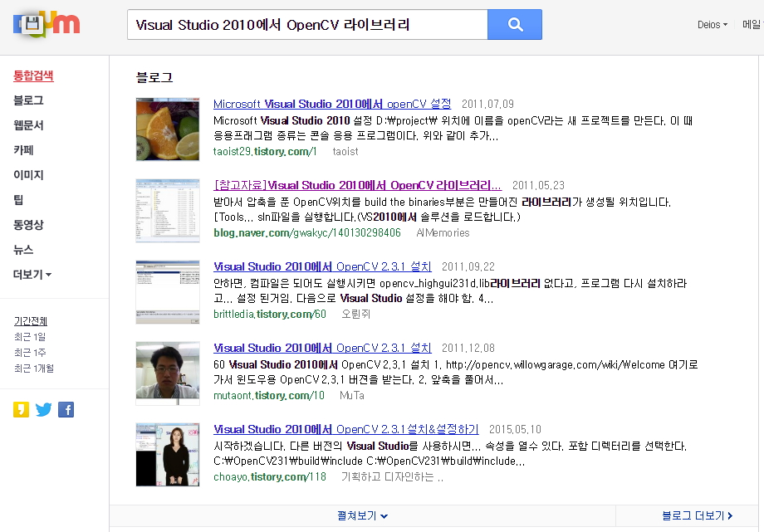Open 블로그 더보기 link
Screen dimensions: 764x532
point(698,515)
